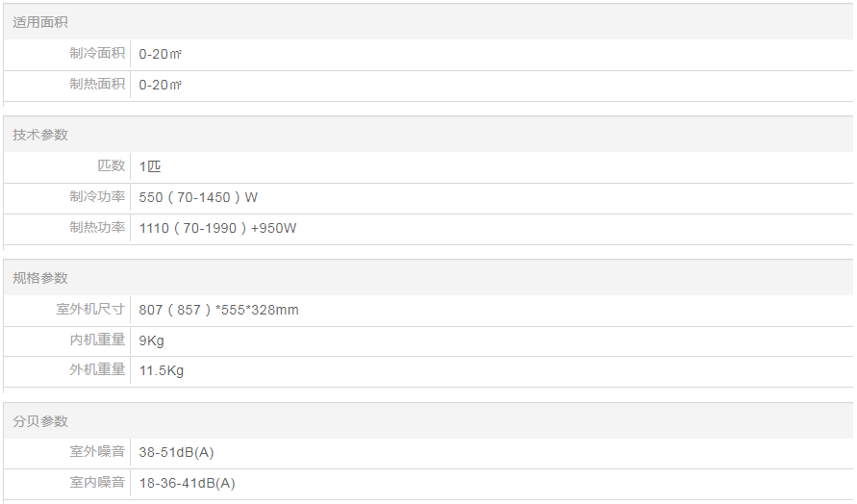This screenshot has height=504, width=857.
Task: Click the 适用面积 section header
Action: pos(40,22)
